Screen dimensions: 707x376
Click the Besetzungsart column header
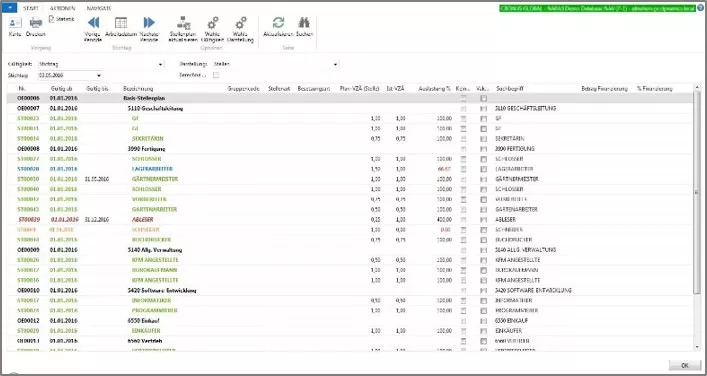point(314,89)
